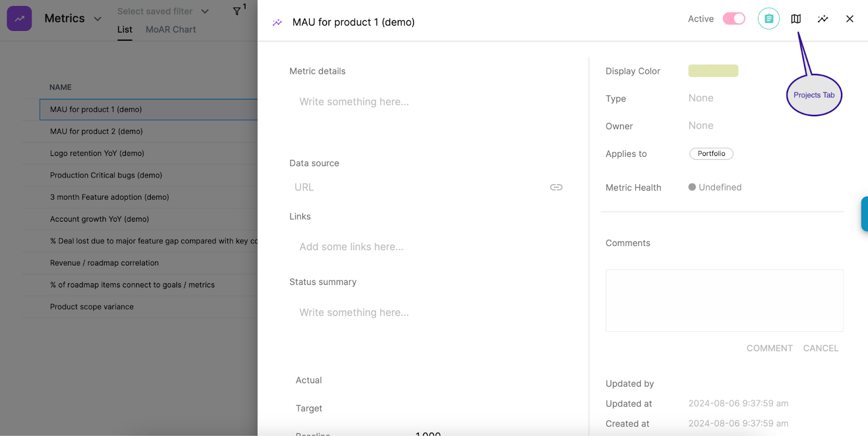The image size is (868, 436).
Task: Click the purple Metrics app icon
Action: pyautogui.click(x=20, y=18)
